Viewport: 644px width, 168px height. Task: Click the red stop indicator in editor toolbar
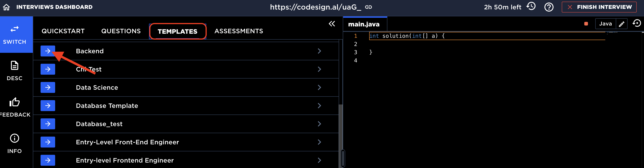pyautogui.click(x=586, y=24)
